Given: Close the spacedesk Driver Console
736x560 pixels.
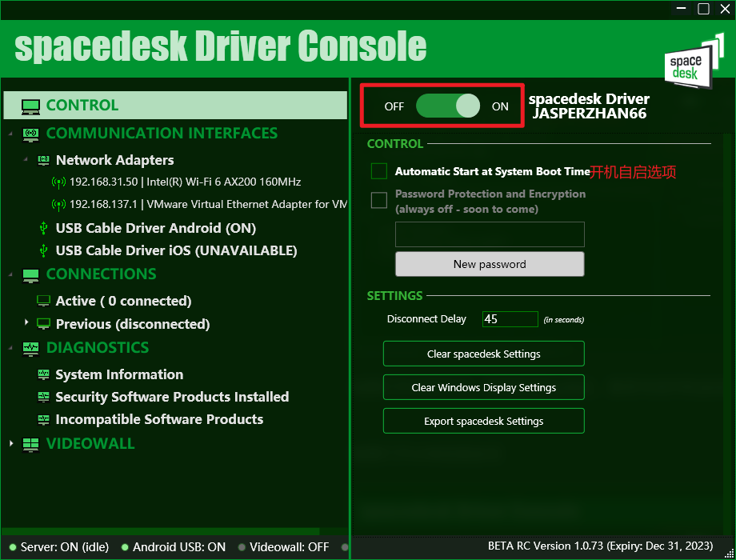Looking at the screenshot, I should click(726, 9).
